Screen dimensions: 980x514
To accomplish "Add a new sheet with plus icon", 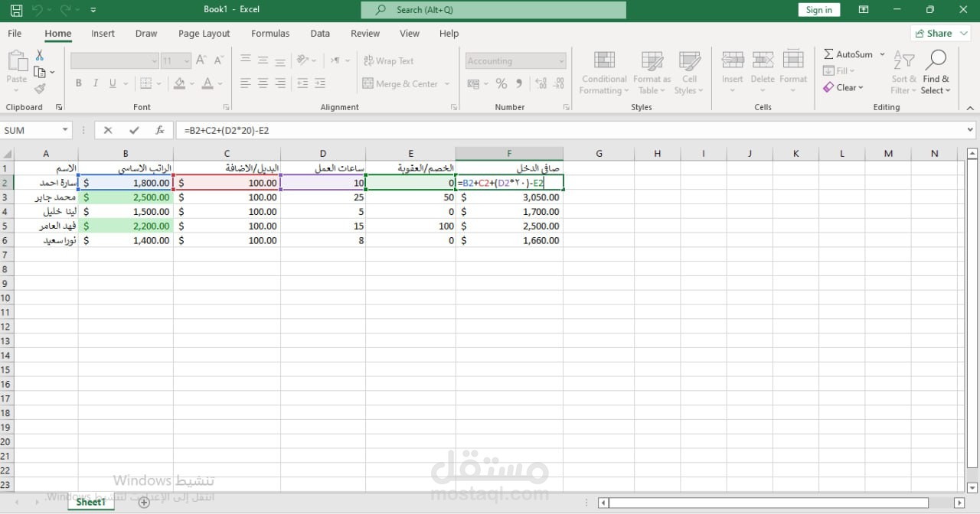I will click(x=144, y=503).
